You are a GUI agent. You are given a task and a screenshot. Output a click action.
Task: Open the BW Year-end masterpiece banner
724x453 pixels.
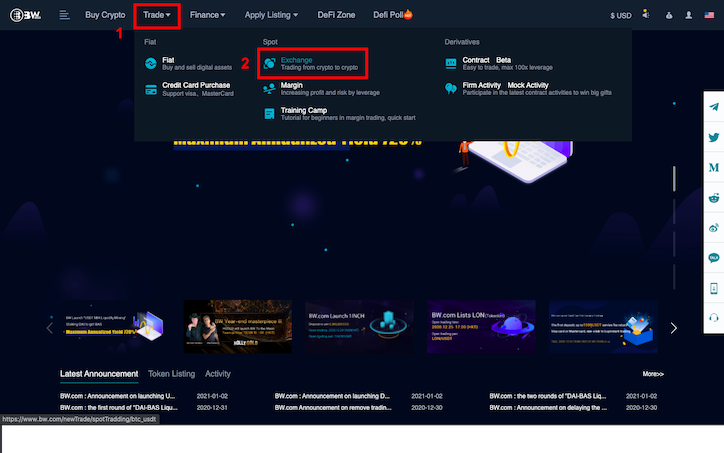(x=237, y=326)
